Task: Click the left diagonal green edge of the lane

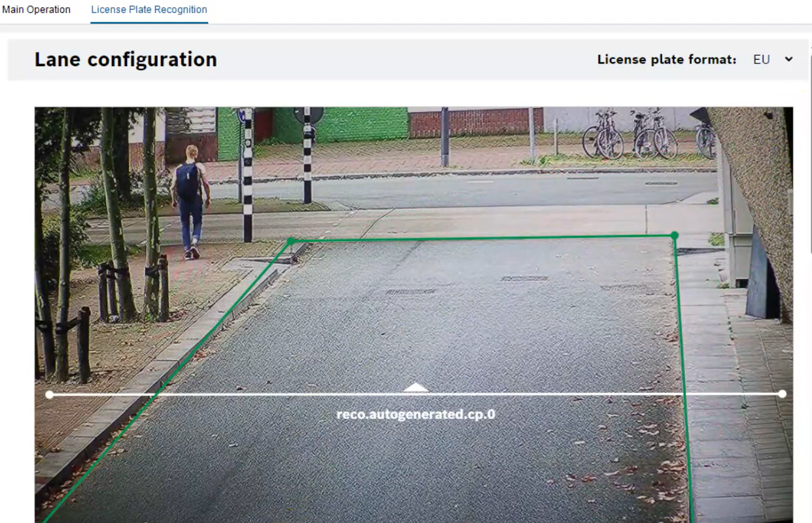Action: point(167,381)
